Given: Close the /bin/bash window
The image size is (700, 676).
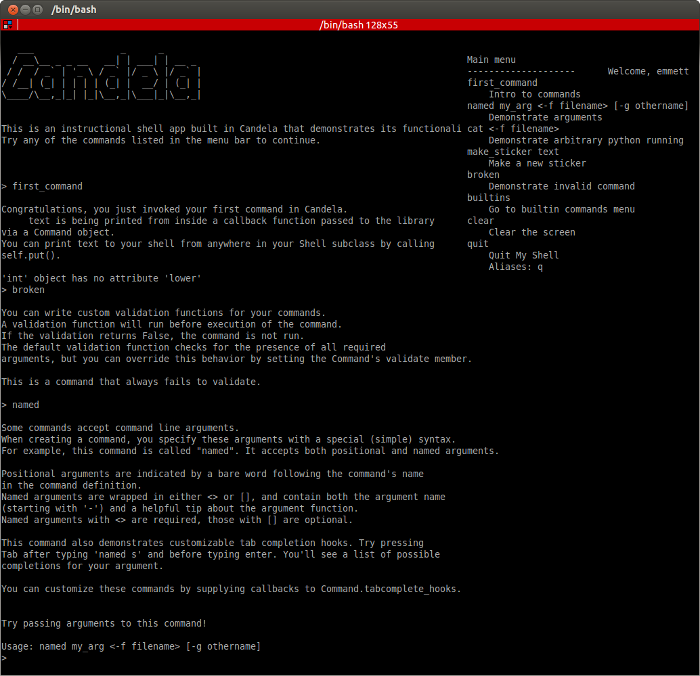Looking at the screenshot, I should [x=13, y=9].
